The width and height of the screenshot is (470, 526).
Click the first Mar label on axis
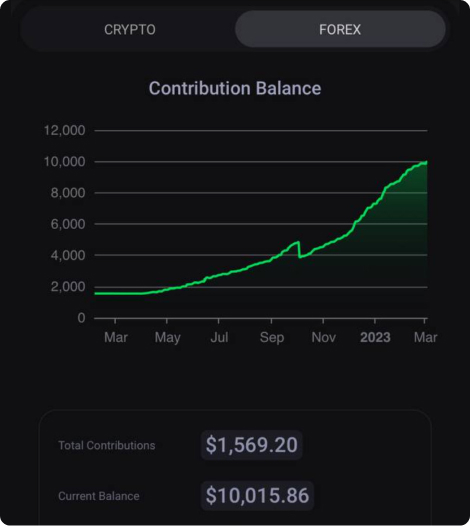116,337
